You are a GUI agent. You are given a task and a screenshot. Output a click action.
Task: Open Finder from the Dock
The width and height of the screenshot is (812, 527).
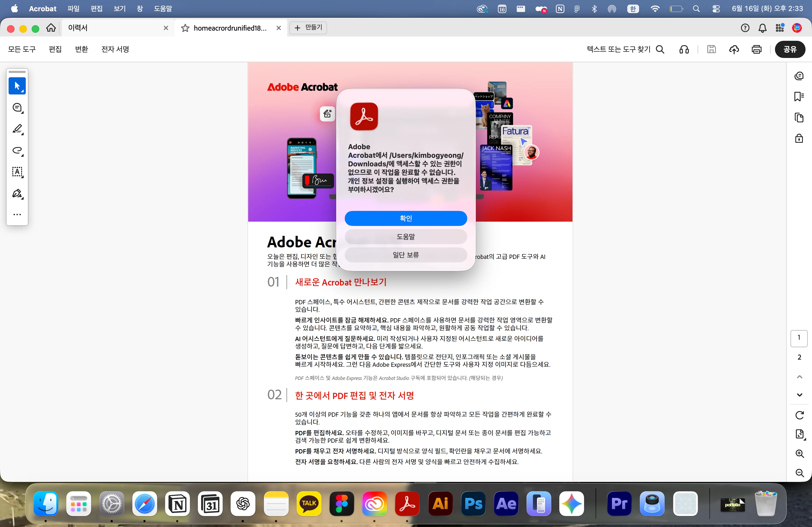coord(46,503)
